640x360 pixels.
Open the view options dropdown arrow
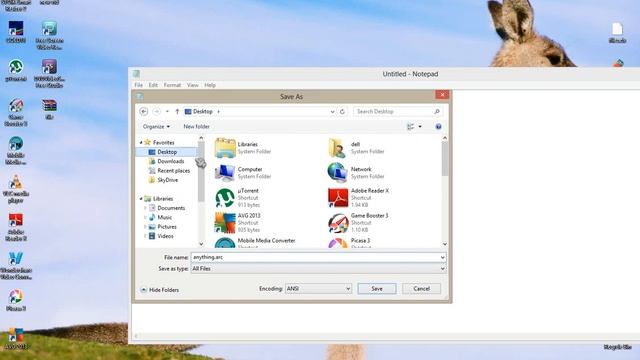420,127
